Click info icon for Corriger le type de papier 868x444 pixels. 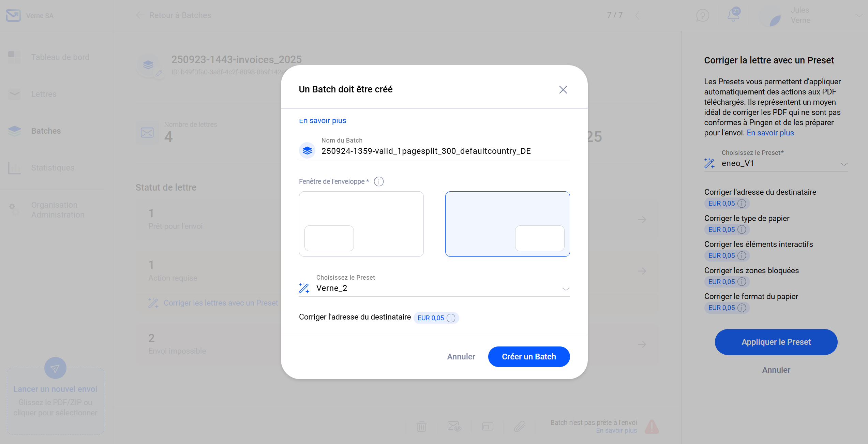point(742,230)
